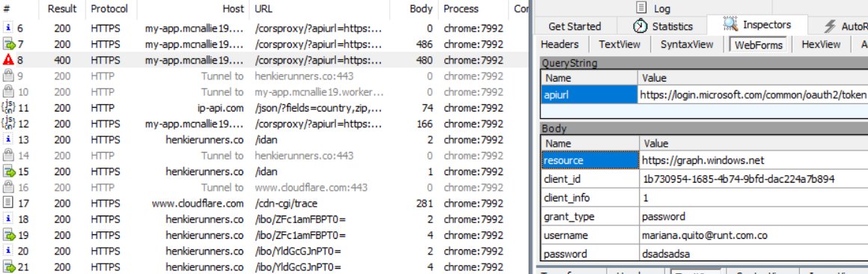Click the /ibo/ZFc1amFBPT0= URL in session 18
The image size is (868, 274).
click(300, 219)
